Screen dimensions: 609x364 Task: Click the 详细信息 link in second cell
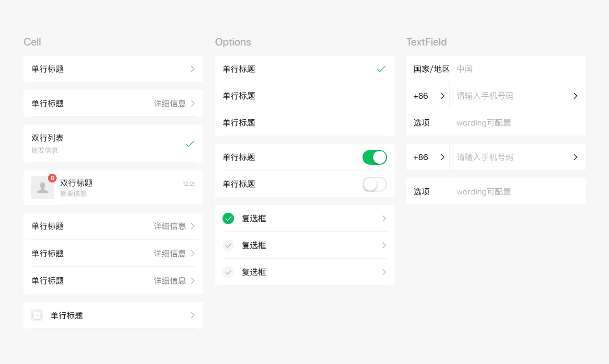(x=170, y=103)
